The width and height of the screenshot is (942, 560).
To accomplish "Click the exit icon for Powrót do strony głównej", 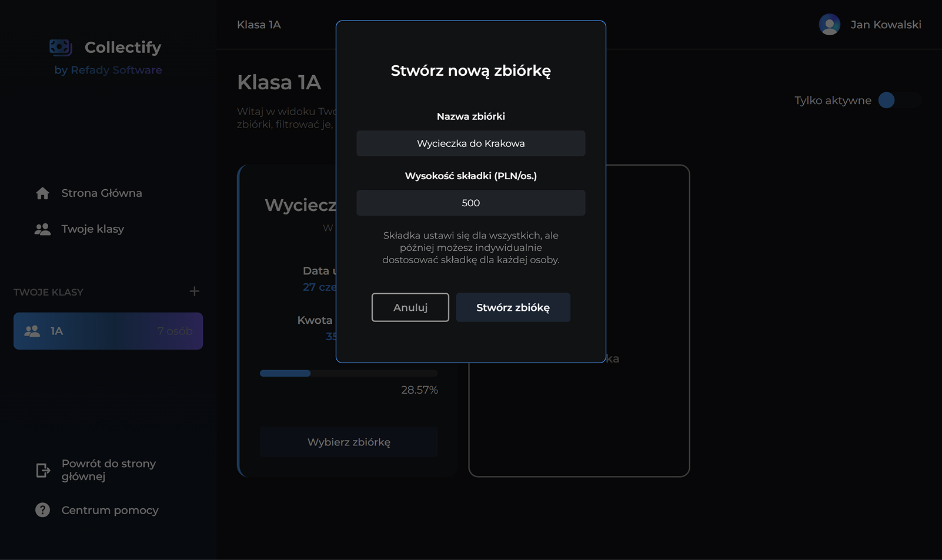I will (x=43, y=470).
